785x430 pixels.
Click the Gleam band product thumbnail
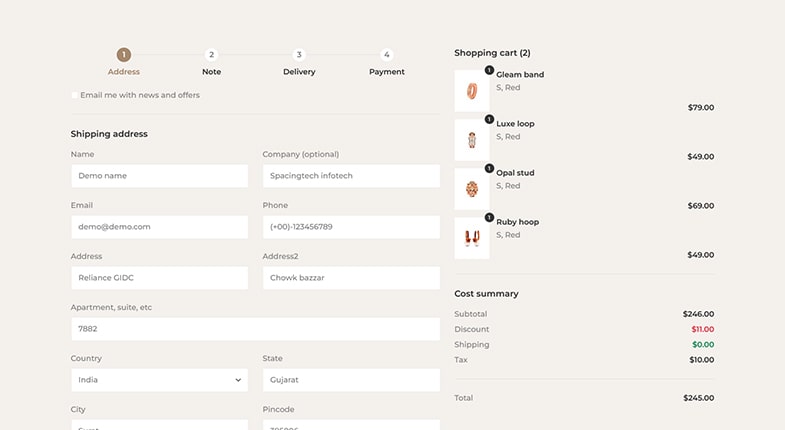click(x=471, y=91)
